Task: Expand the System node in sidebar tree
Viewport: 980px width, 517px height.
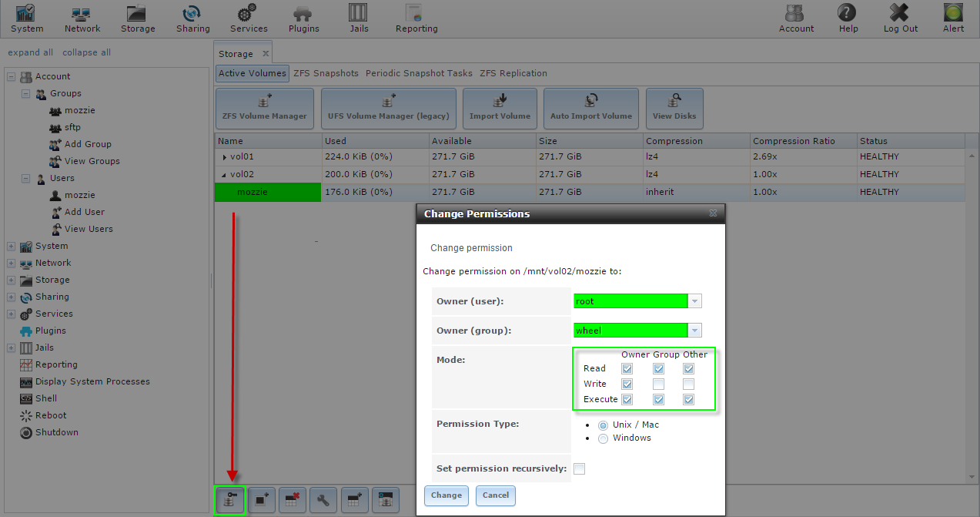Action: click(11, 246)
